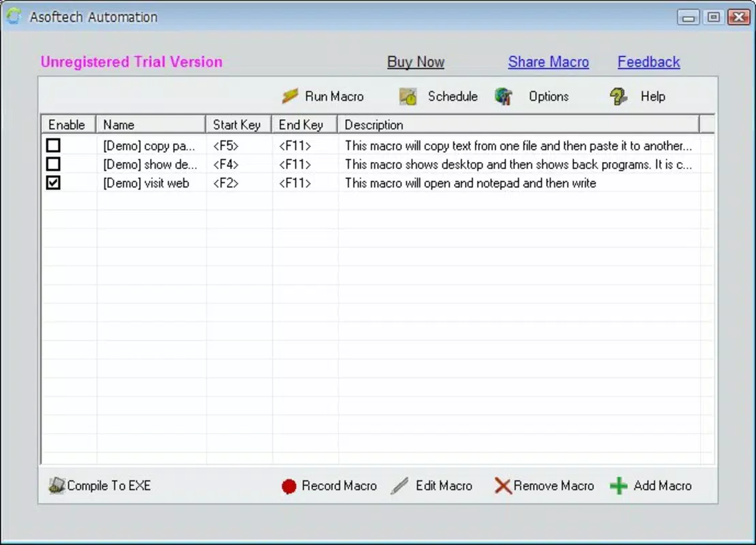The width and height of the screenshot is (756, 545).
Task: Open the Feedback link
Action: coord(648,62)
